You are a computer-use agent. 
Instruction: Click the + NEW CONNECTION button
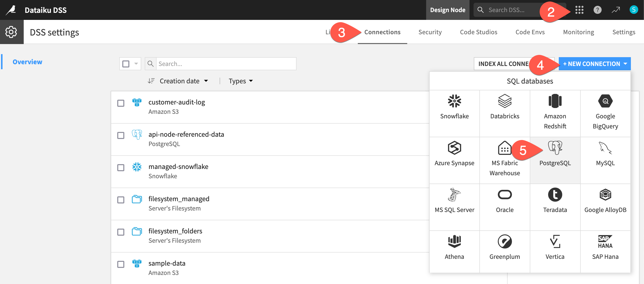coord(592,64)
